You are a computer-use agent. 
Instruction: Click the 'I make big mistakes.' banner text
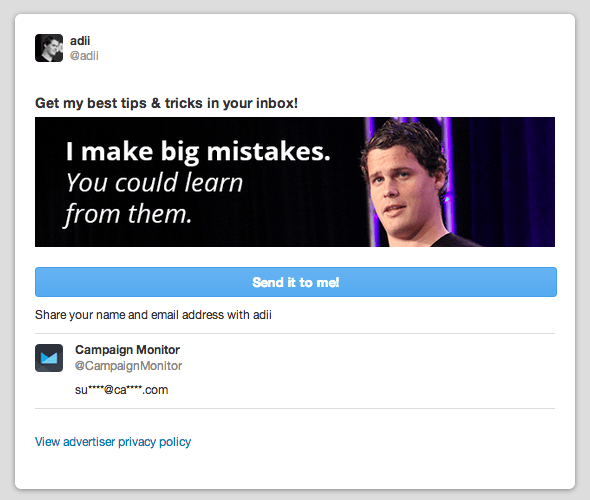(x=198, y=151)
